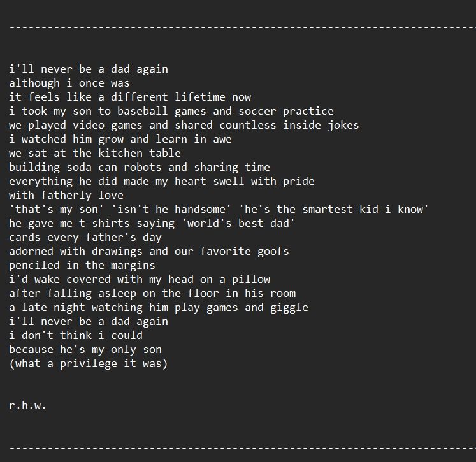Click the signature 'r.h.w.'
This screenshot has height=462, width=476.
(27, 405)
